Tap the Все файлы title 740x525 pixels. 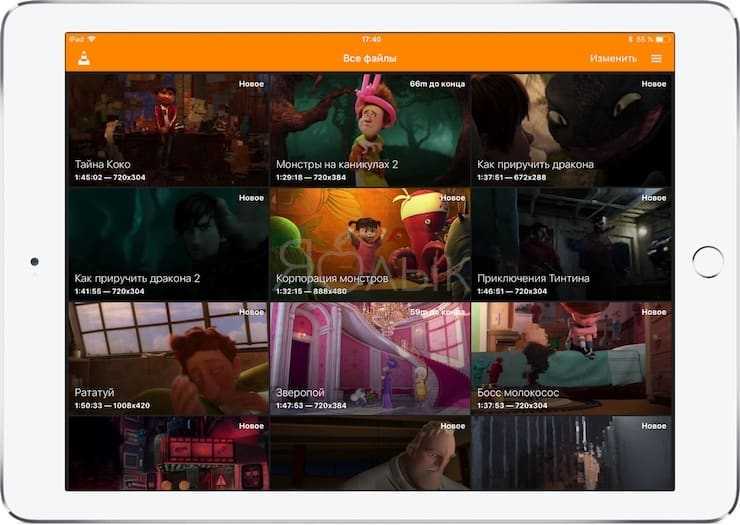tap(370, 59)
